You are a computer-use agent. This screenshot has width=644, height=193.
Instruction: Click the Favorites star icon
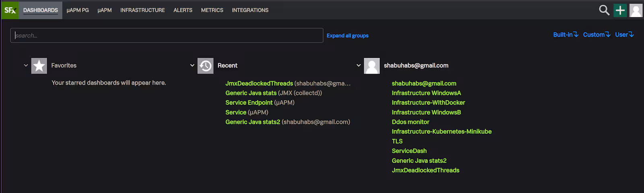click(39, 66)
